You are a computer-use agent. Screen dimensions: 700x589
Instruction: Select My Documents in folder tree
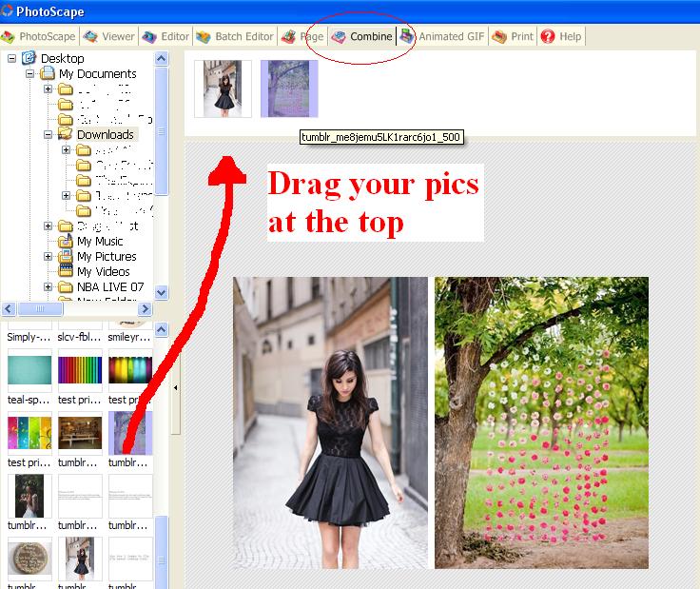98,73
